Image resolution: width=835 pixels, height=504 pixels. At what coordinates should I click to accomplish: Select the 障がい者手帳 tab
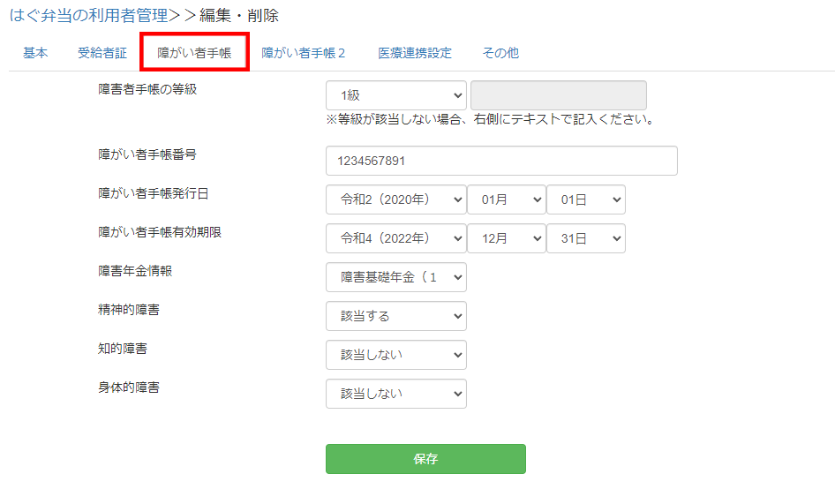[194, 53]
